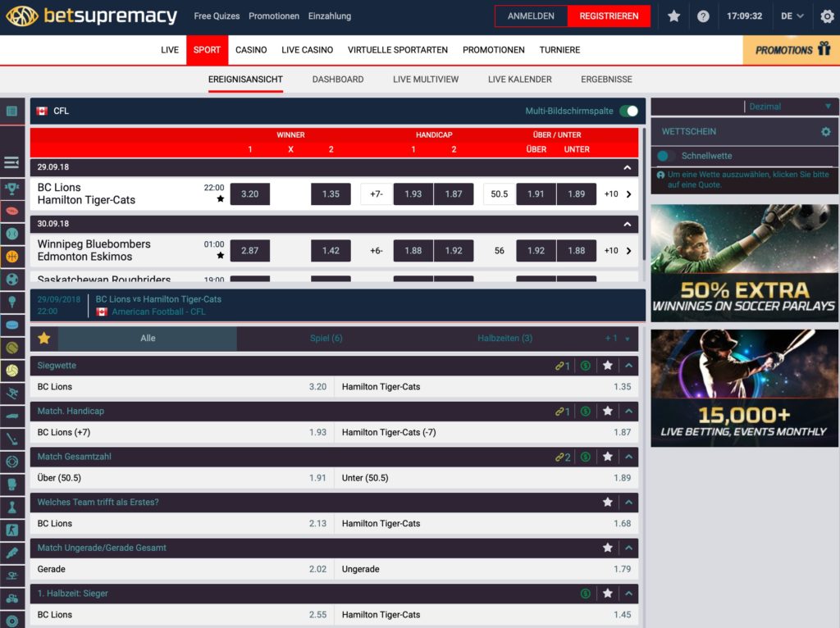Choose the hockey stick and ball icon
This screenshot has height=628, width=840.
(x=11, y=439)
